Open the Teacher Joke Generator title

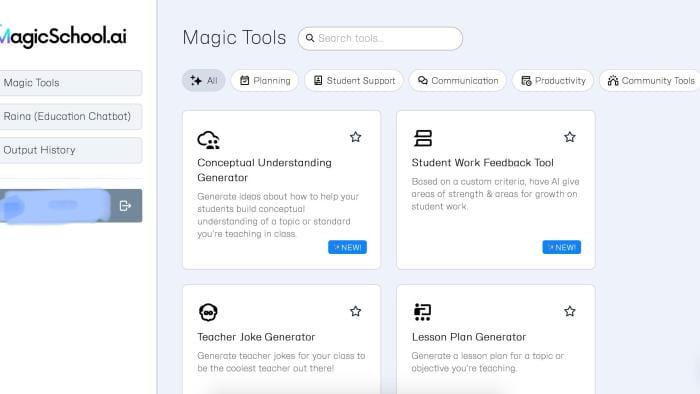(x=256, y=337)
